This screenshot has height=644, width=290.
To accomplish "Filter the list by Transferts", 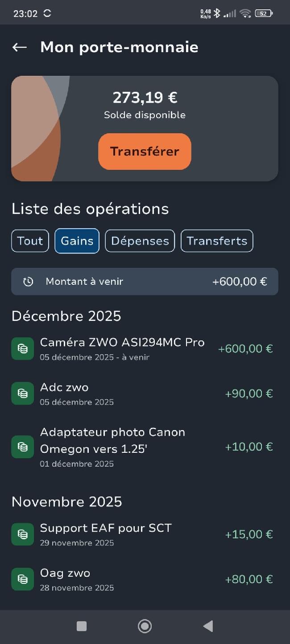I will [x=216, y=241].
